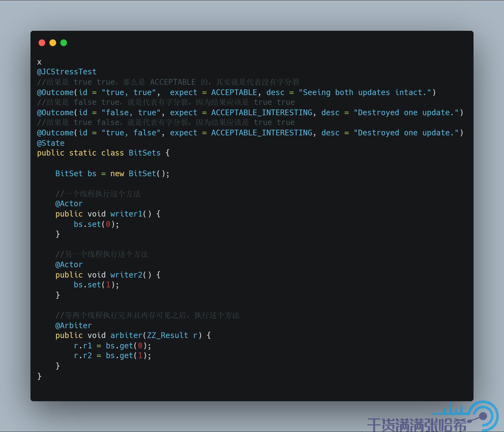
Task: Click the red close dot of the code window
Action: pyautogui.click(x=42, y=43)
